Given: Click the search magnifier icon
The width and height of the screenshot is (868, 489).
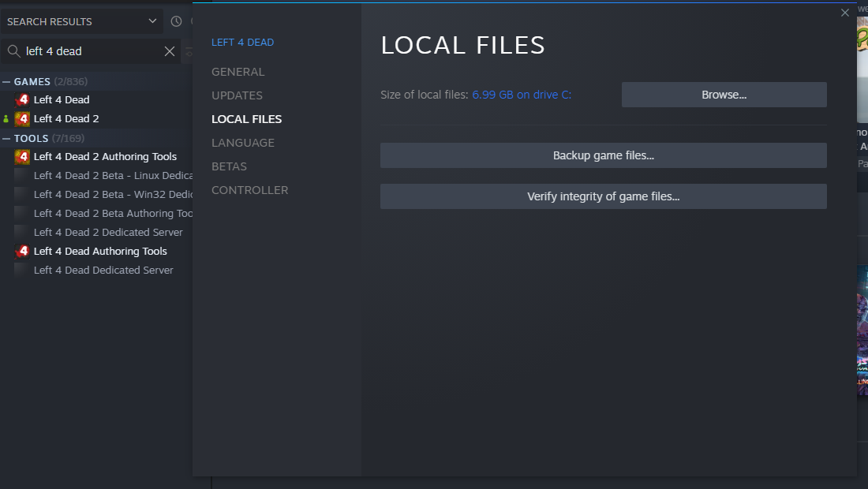Looking at the screenshot, I should [x=14, y=51].
